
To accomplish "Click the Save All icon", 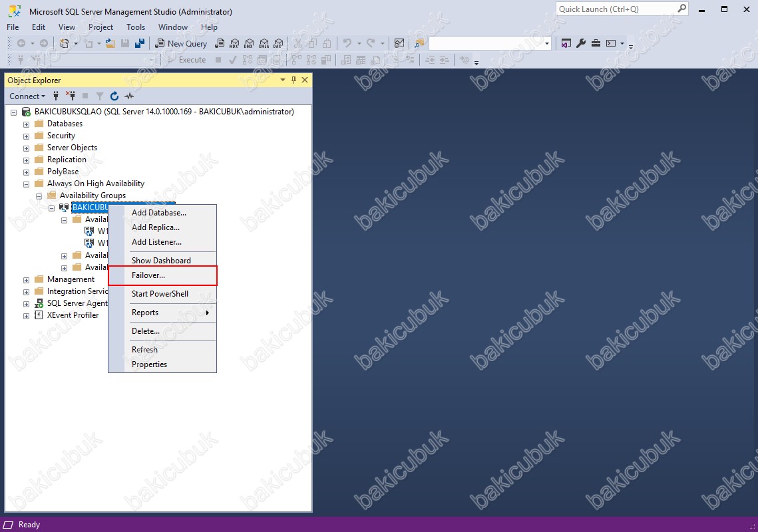I will coord(140,43).
